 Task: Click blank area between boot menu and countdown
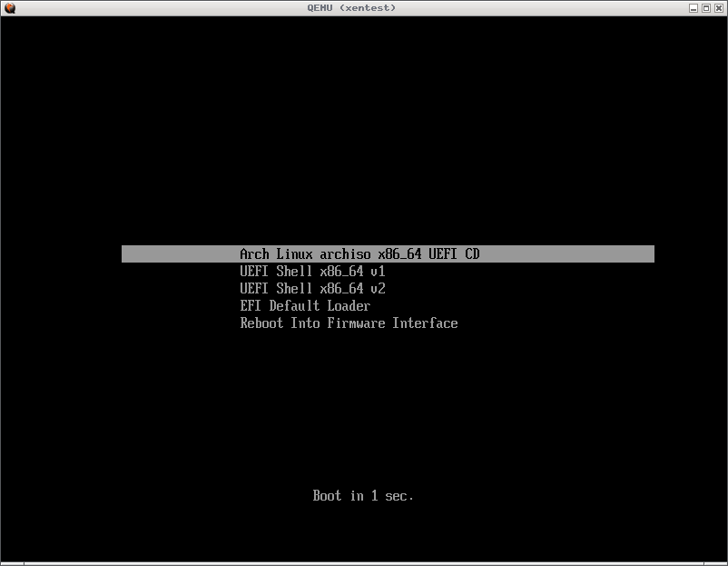click(363, 409)
